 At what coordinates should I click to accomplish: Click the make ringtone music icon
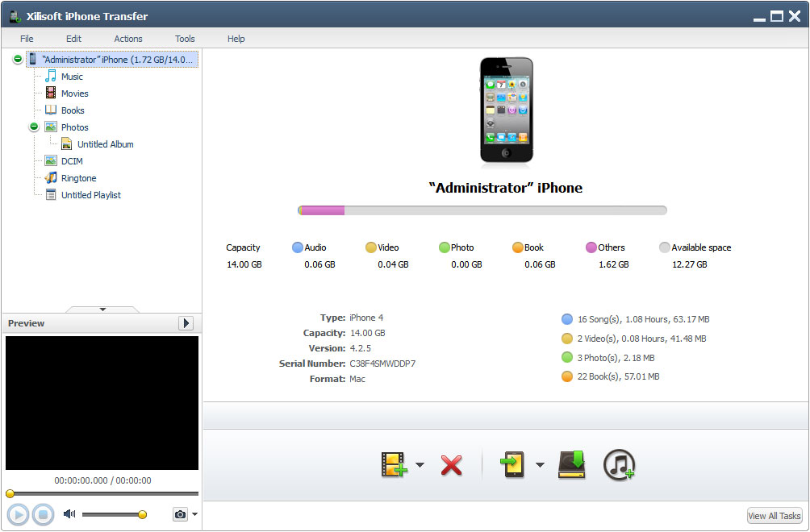(619, 465)
